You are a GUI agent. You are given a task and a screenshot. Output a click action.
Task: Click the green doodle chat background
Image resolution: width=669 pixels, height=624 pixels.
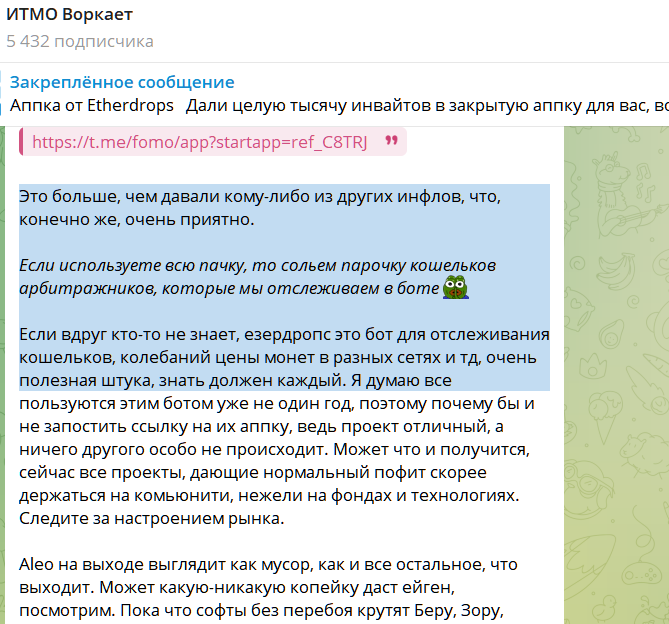click(x=616, y=375)
